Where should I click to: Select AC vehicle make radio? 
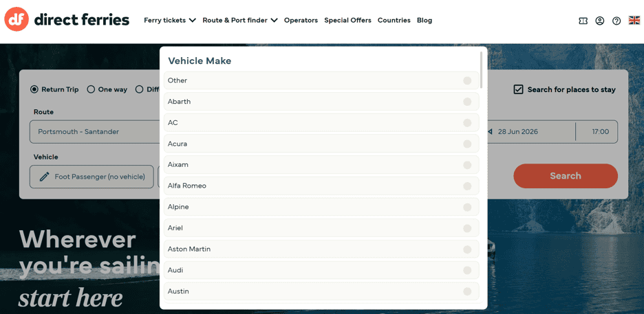[467, 122]
